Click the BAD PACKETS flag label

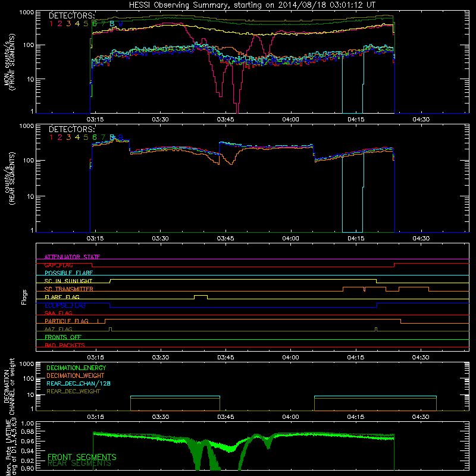65,345
